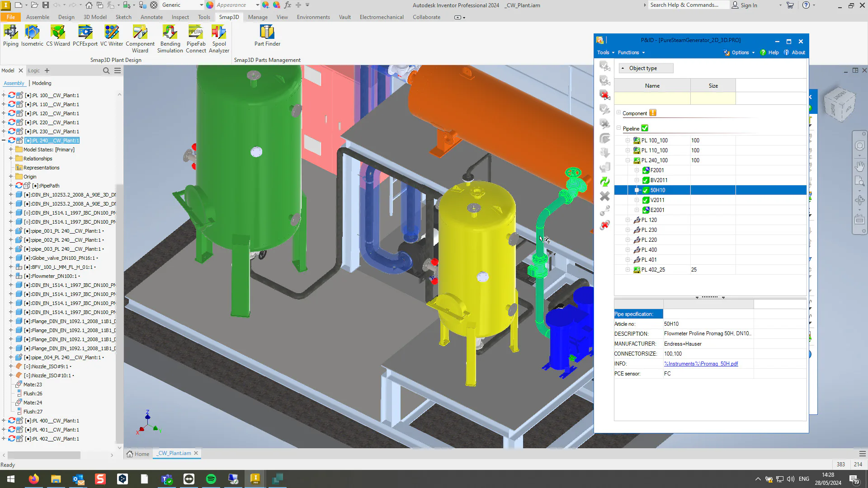Screen dimensions: 868x488
Task: Click Sign In in the title bar
Action: pyautogui.click(x=745, y=5)
